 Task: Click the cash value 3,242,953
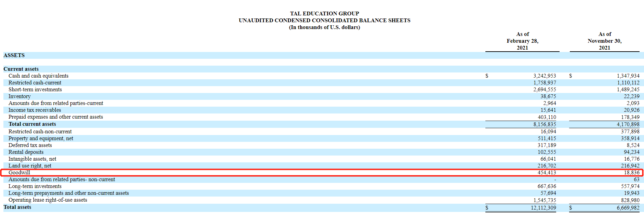point(545,76)
